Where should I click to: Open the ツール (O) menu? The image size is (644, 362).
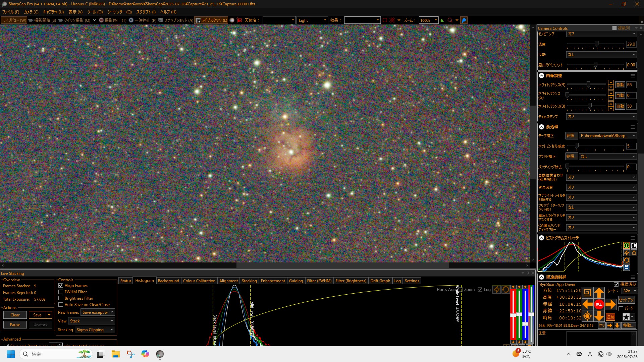click(95, 12)
